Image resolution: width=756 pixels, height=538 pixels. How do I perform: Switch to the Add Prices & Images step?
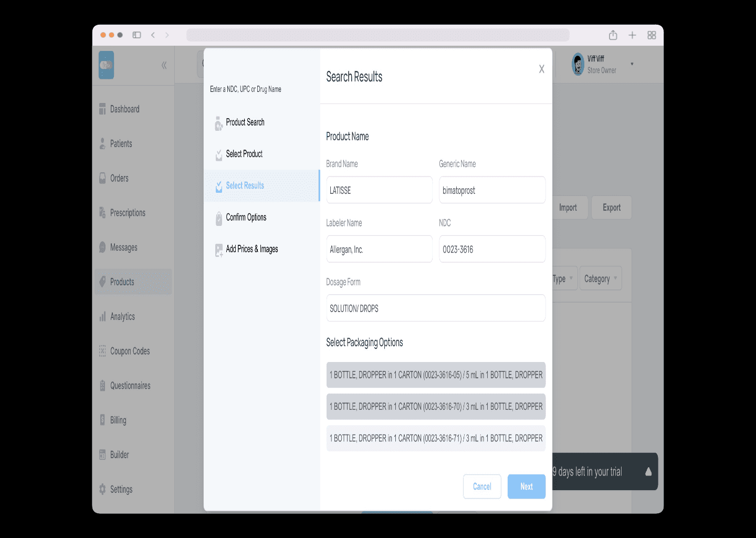tap(219, 250)
